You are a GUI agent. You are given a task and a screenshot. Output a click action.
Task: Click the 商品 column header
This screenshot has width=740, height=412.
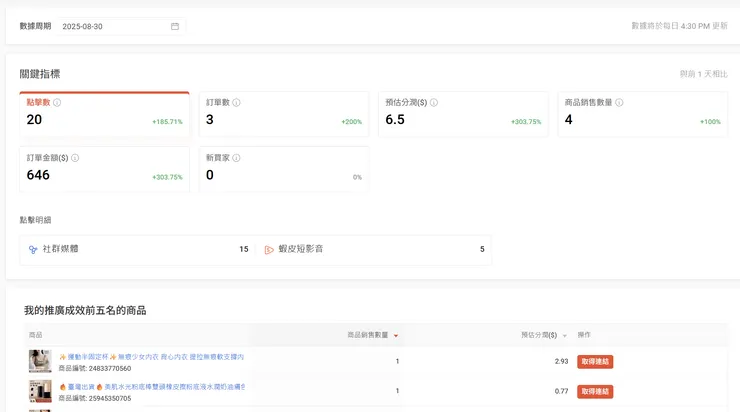pos(35,335)
